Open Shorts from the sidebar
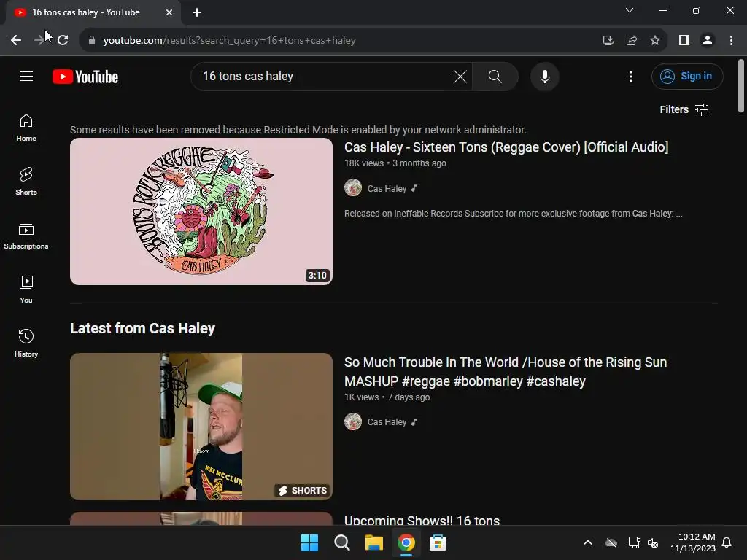Screen dimensions: 747x560 (x=26, y=182)
